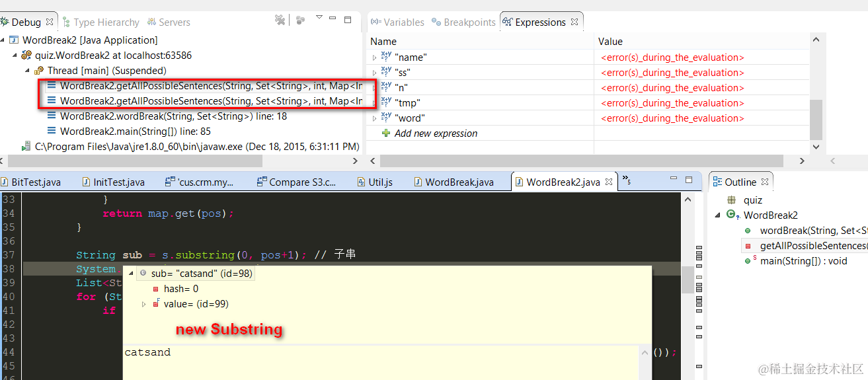The height and width of the screenshot is (380, 868).
Task: Close the Outline view tab
Action: click(x=764, y=182)
